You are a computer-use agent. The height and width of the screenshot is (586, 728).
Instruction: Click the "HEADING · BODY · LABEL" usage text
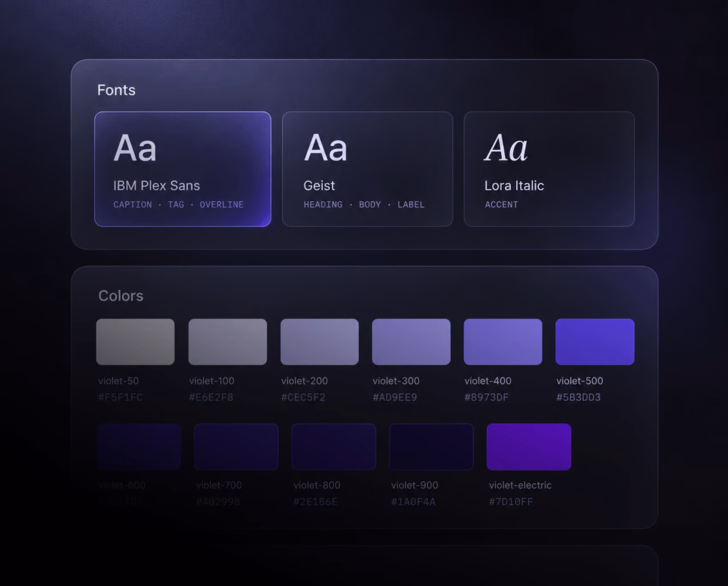[x=364, y=204]
